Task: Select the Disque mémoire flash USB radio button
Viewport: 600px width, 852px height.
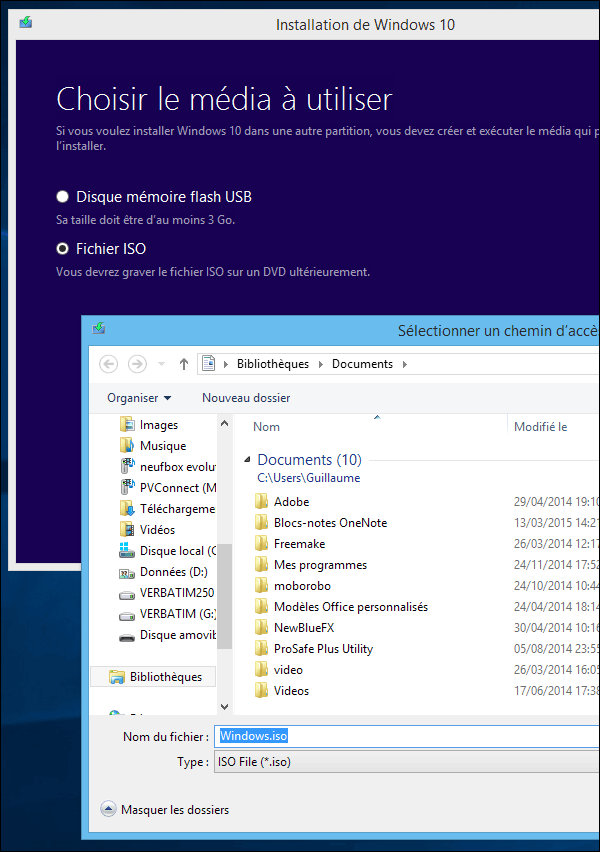Action: (63, 197)
